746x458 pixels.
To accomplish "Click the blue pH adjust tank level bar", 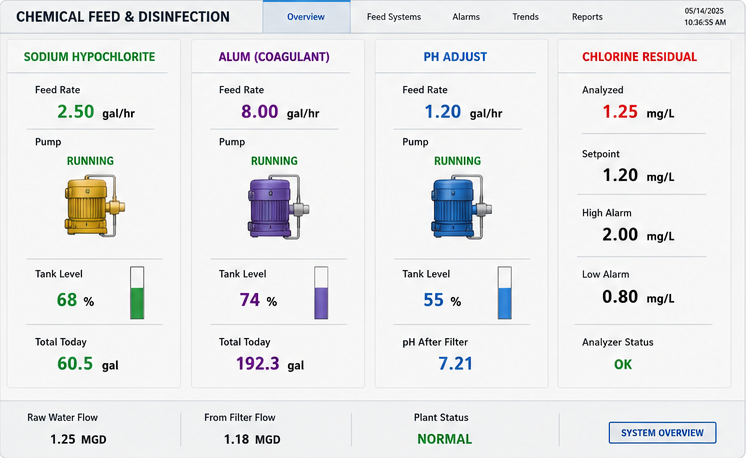I will point(505,292).
